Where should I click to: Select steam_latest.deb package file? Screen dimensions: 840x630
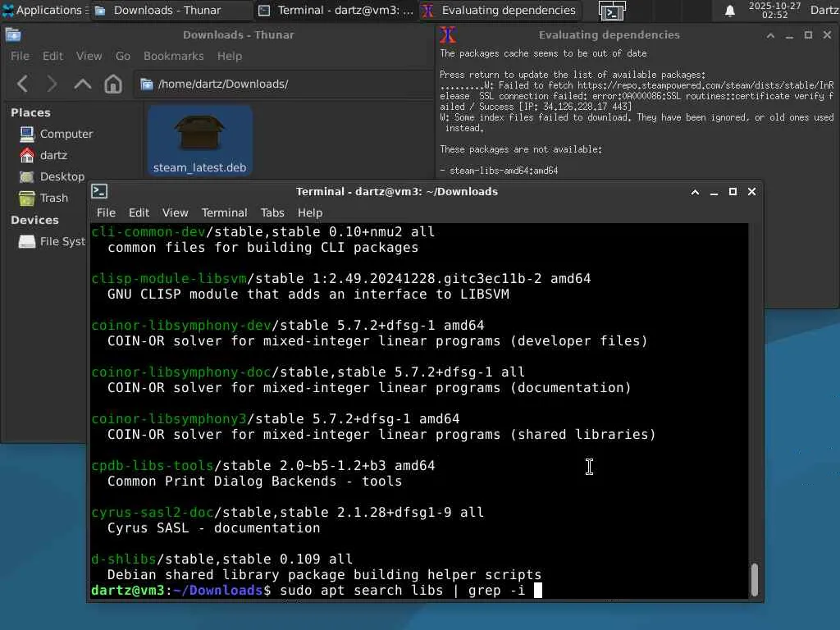(200, 140)
